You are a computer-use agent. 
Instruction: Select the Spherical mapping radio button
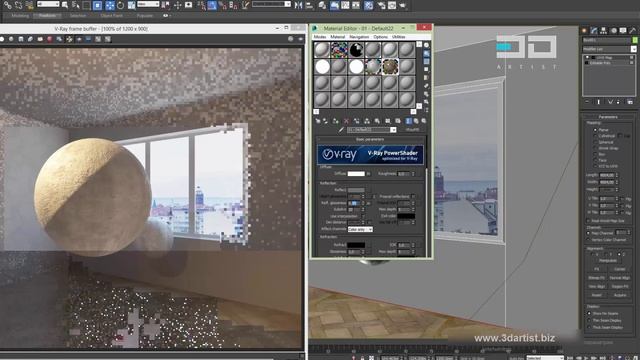pos(595,142)
